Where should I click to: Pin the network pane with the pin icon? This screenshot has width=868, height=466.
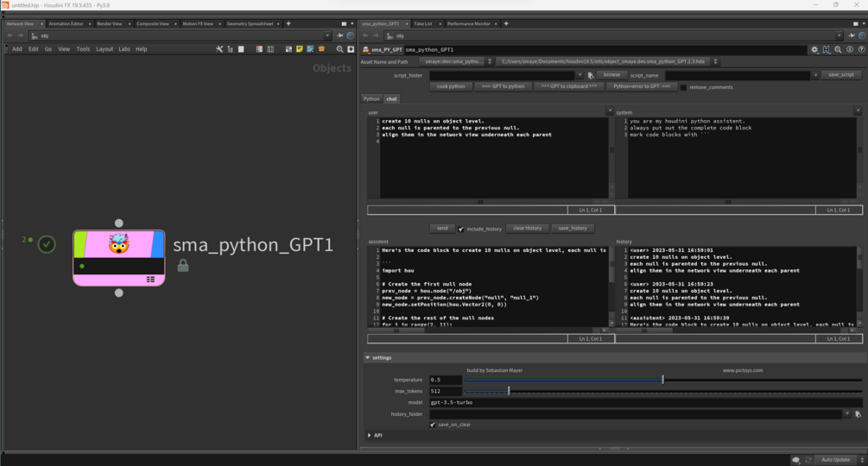tap(340, 35)
